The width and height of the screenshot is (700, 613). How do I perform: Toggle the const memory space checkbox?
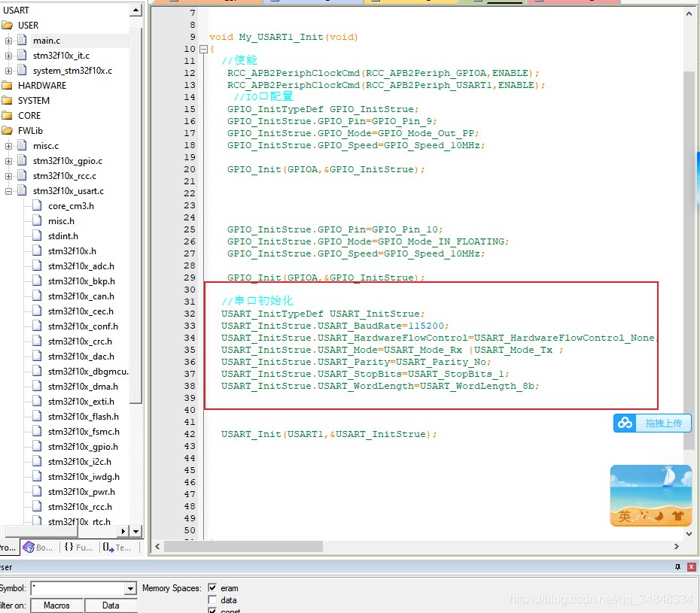pos(212,611)
